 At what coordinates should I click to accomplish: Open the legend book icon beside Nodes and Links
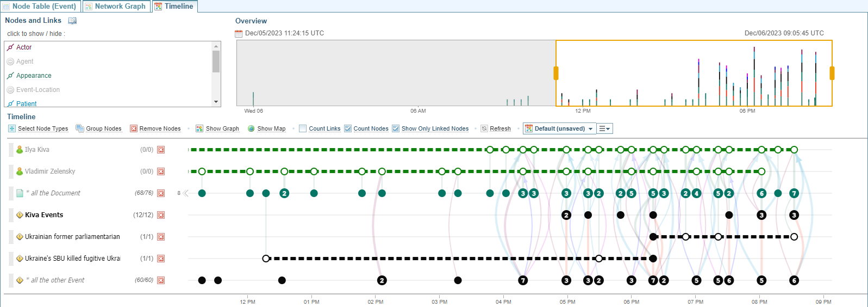[x=72, y=21]
